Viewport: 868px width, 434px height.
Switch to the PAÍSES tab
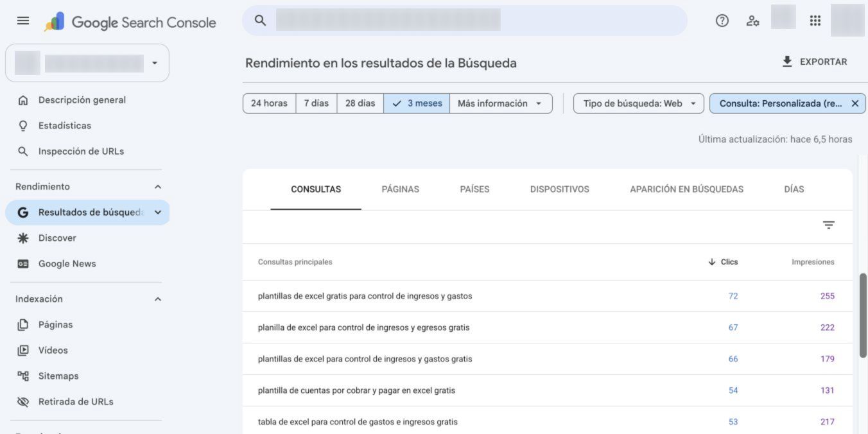click(x=474, y=189)
